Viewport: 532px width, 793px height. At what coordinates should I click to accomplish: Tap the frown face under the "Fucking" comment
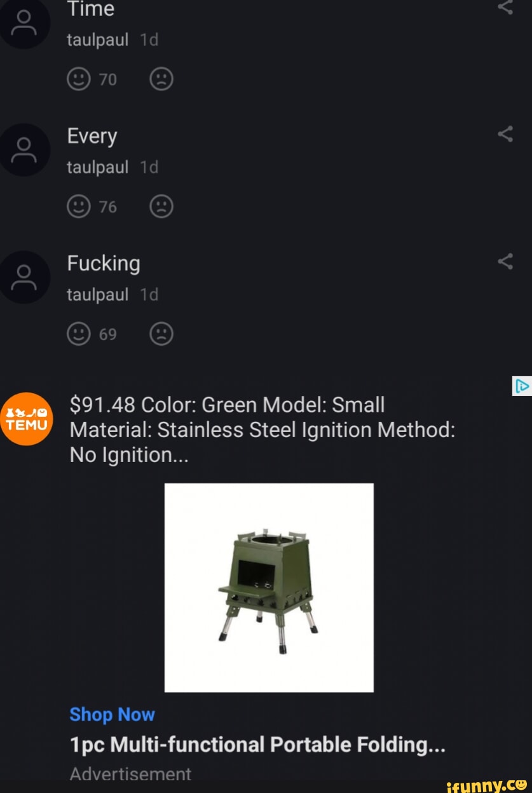161,334
